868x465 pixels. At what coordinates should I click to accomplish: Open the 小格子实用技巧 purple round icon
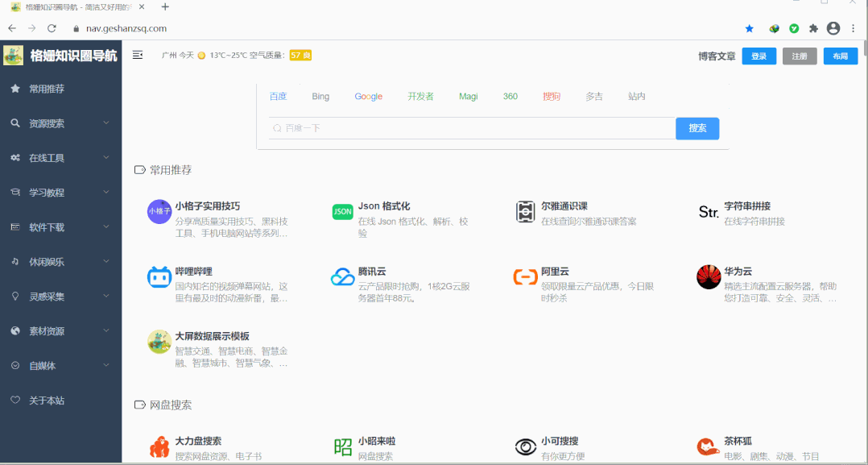(x=159, y=212)
